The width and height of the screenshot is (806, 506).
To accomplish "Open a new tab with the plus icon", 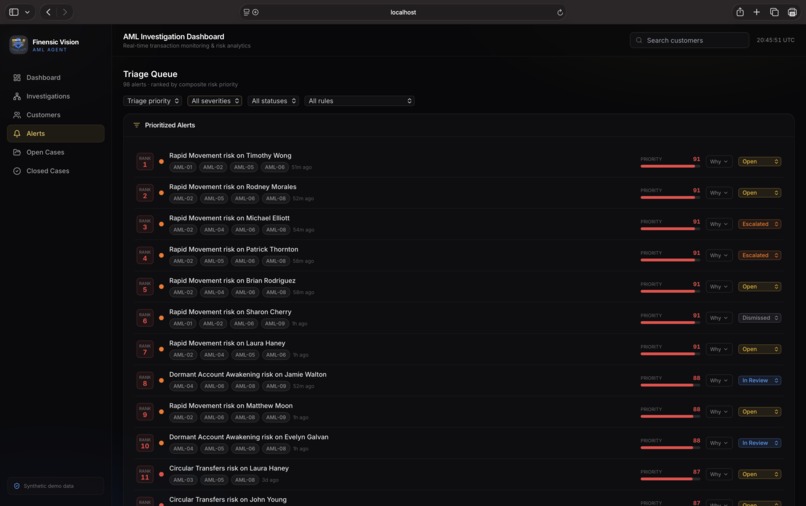I will click(757, 12).
